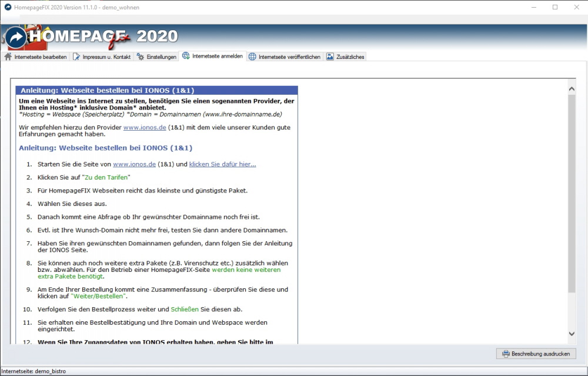The height and width of the screenshot is (376, 588).
Task: Click the blue arrow logo in header
Action: pyautogui.click(x=16, y=38)
